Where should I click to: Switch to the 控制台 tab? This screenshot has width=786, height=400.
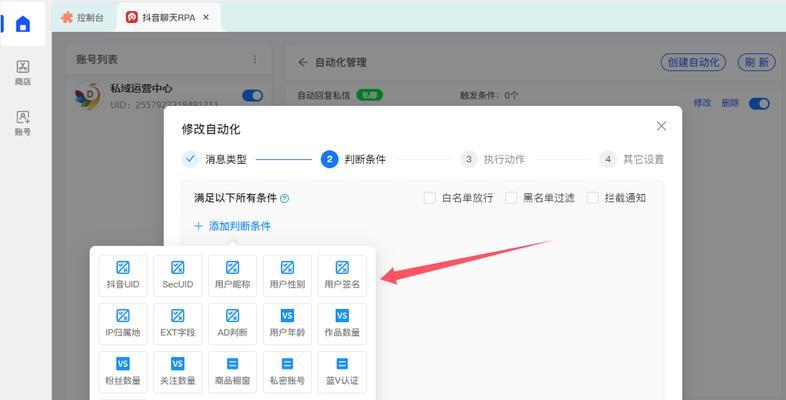pos(83,18)
